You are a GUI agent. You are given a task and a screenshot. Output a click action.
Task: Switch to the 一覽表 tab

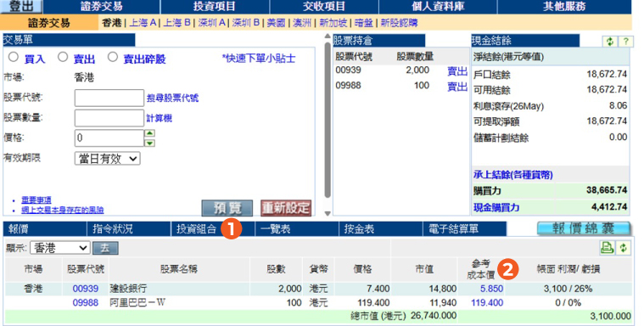296,229
